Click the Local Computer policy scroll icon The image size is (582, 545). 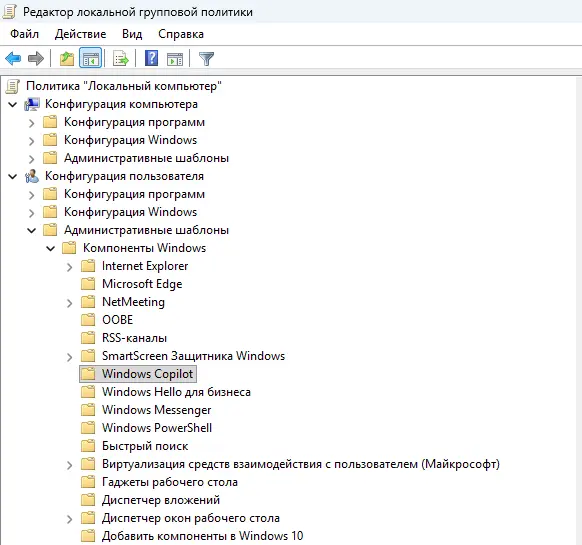13,86
